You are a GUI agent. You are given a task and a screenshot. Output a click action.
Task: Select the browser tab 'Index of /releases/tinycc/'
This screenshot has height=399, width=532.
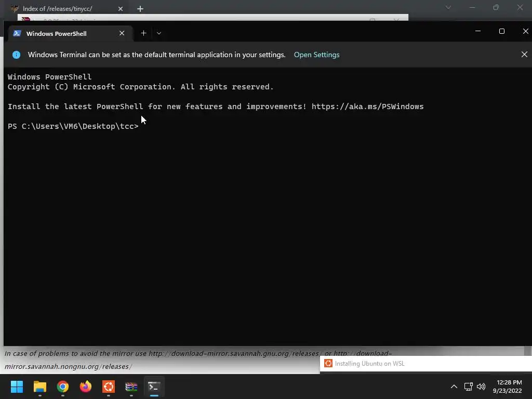pos(57,9)
